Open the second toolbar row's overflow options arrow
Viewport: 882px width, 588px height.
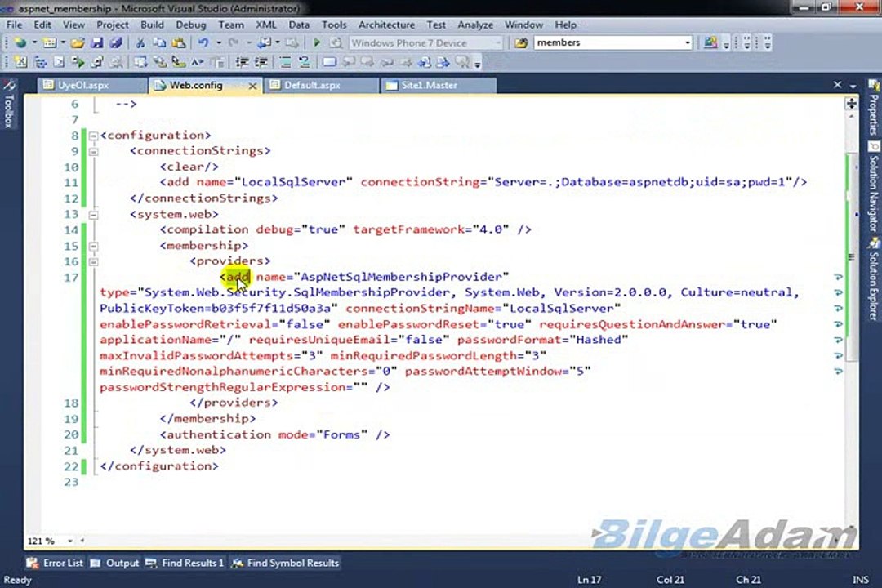coord(478,64)
